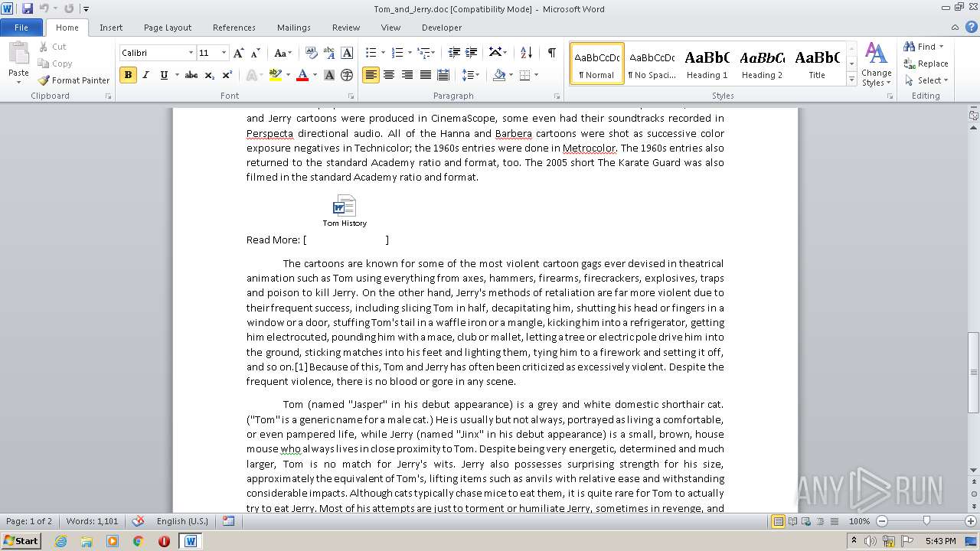Toggle Subscript formatting
Image resolution: width=980 pixels, height=551 pixels.
pos(210,75)
